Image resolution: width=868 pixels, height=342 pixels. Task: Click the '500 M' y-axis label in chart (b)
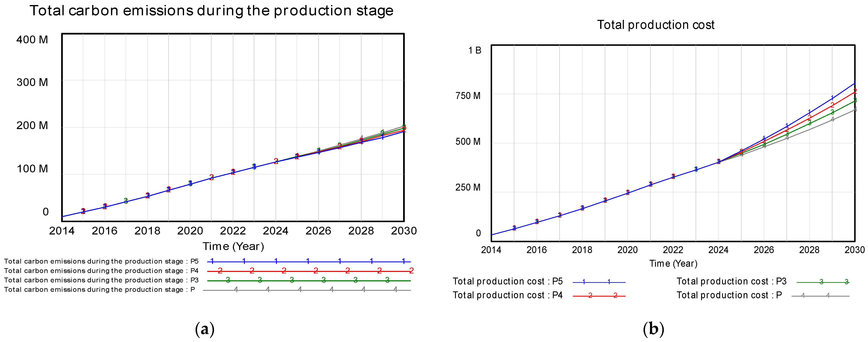pyautogui.click(x=468, y=142)
